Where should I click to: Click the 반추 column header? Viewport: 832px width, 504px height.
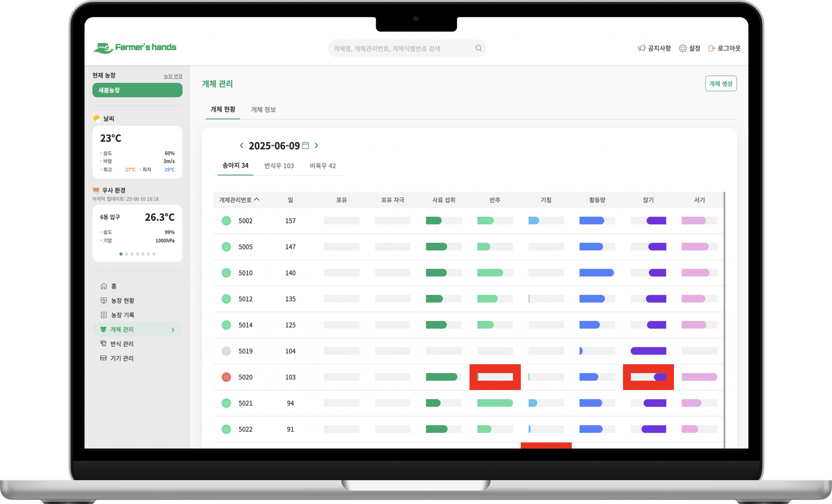point(495,200)
